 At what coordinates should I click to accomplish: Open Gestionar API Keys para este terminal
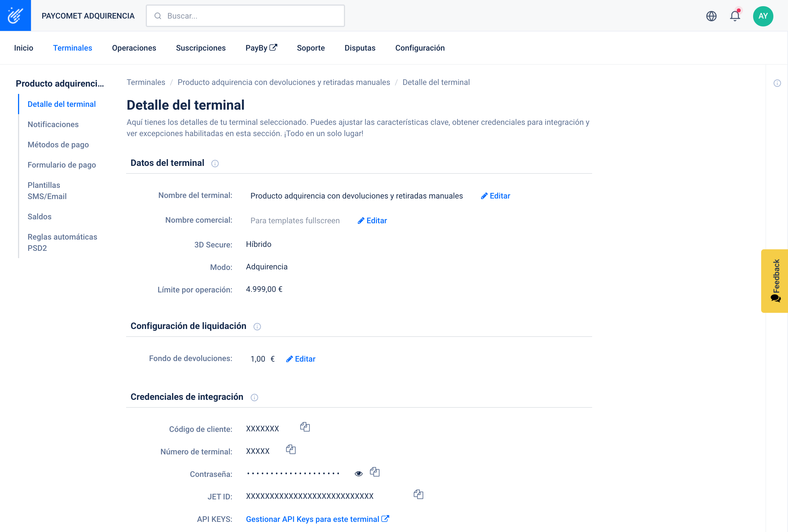tap(317, 519)
